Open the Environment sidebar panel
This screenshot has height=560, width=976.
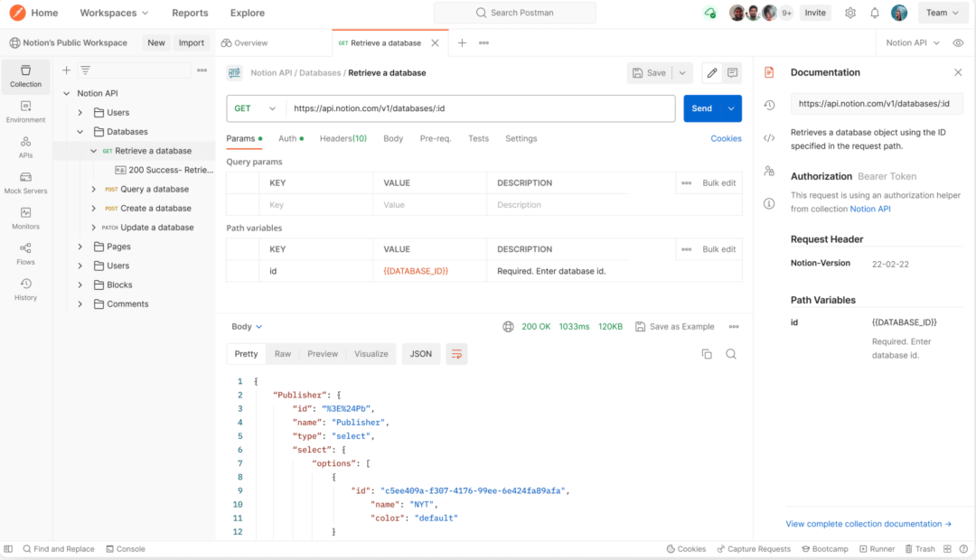(25, 112)
